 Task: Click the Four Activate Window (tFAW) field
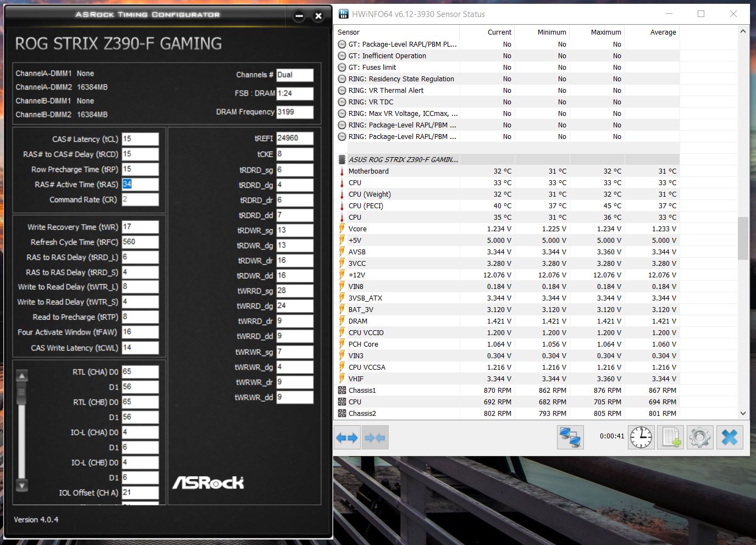[x=140, y=332]
